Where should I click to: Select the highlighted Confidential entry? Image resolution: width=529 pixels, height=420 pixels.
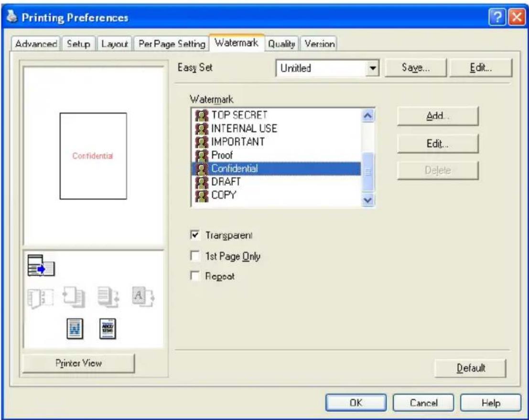[x=276, y=169]
